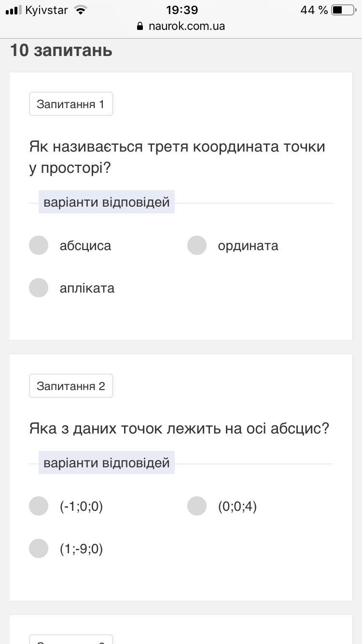Click the 'Запитання 2' label
This screenshot has height=644, width=362.
tap(70, 386)
